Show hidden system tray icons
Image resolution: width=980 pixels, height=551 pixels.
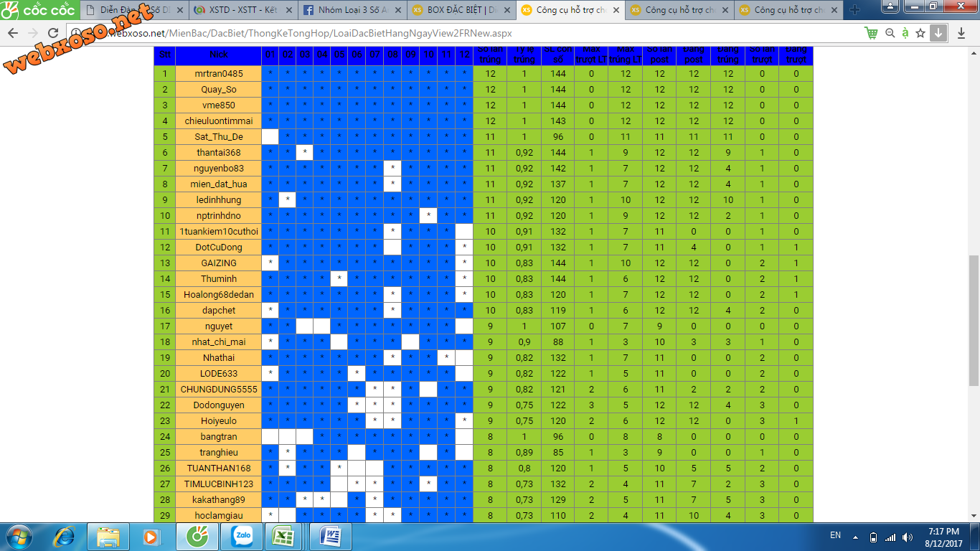coord(856,537)
